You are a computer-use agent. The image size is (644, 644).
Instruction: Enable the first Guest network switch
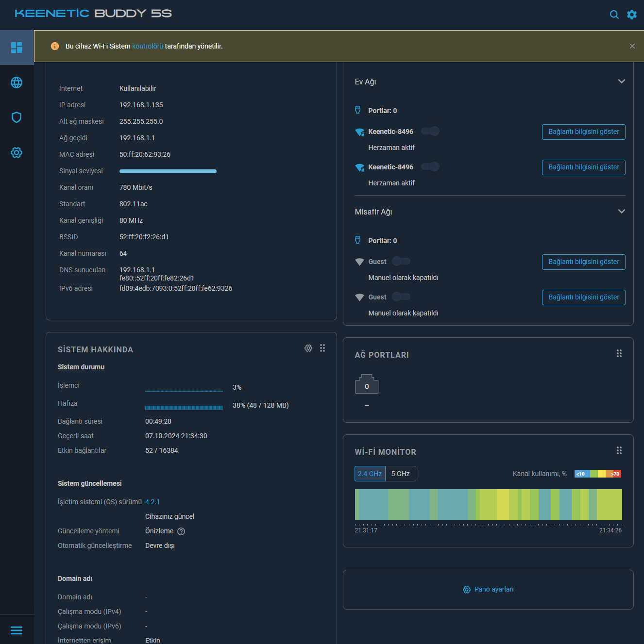point(401,262)
